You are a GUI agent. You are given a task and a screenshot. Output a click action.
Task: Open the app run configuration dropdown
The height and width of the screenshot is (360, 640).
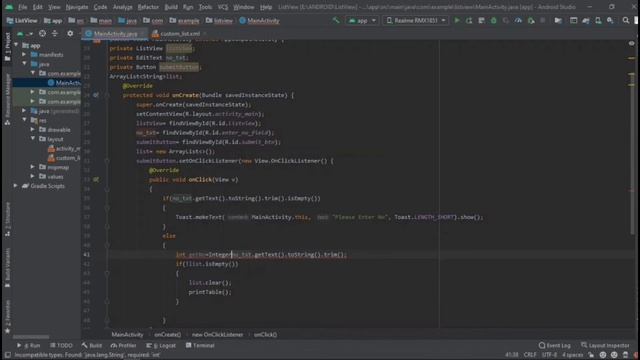coord(362,20)
